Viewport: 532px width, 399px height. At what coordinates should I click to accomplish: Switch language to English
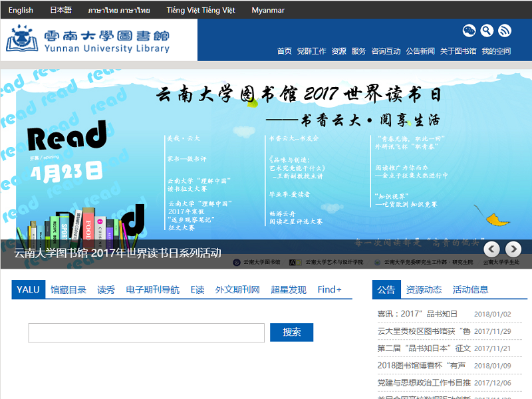pyautogui.click(x=21, y=10)
